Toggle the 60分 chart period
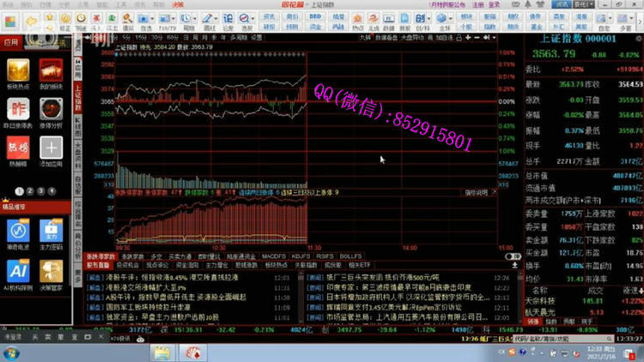This screenshot has height=362, width=644. [x=175, y=38]
